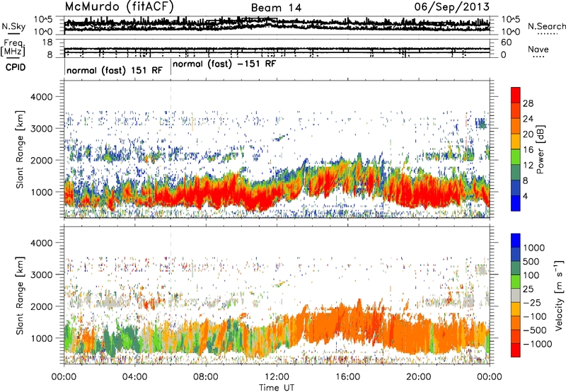This screenshot has width=566, height=392.
Task: Click the "CPID" row label
Action: 16,67
